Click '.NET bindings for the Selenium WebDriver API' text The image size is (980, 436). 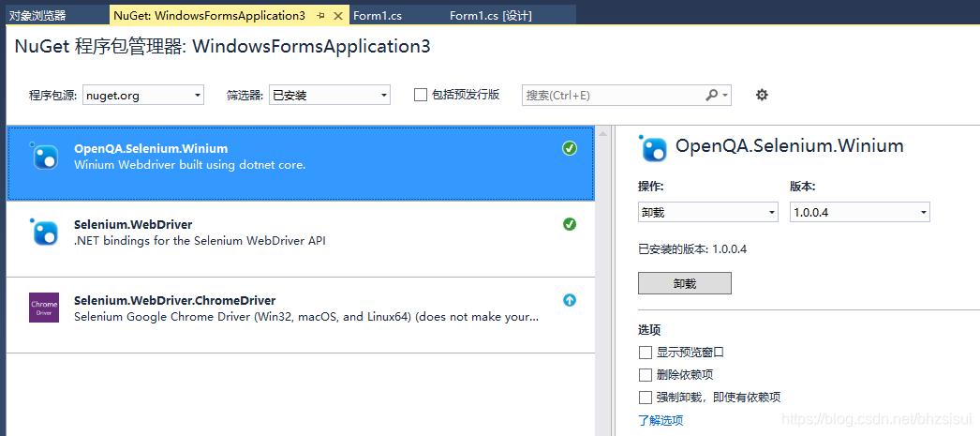coord(200,241)
